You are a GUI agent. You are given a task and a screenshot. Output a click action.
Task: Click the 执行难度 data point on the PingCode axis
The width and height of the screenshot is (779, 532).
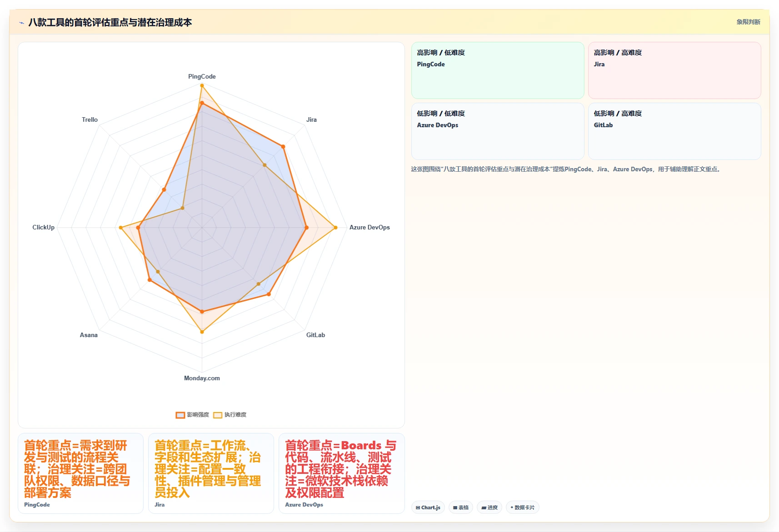click(202, 85)
